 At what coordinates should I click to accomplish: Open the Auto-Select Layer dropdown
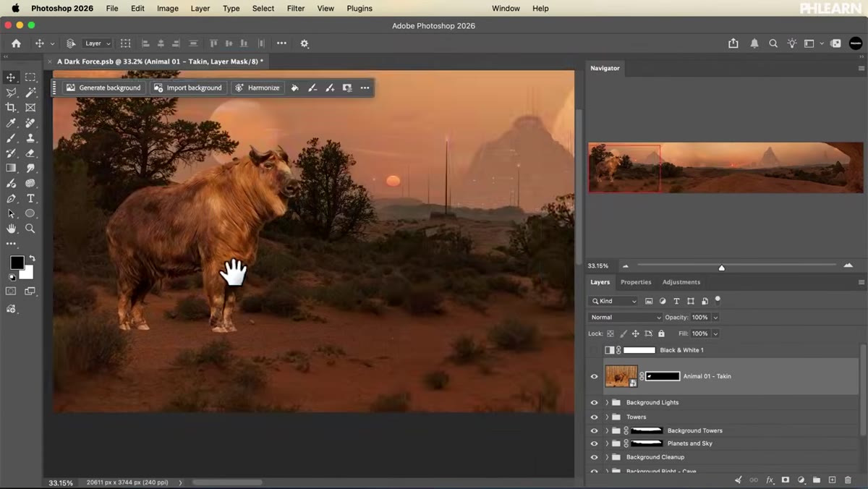[97, 43]
